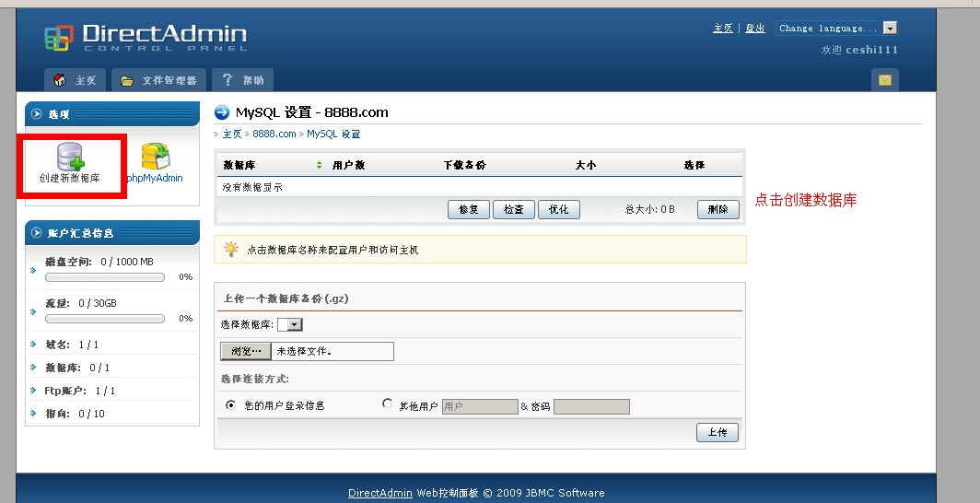Click the 主页 breadcrumb link

(x=232, y=135)
